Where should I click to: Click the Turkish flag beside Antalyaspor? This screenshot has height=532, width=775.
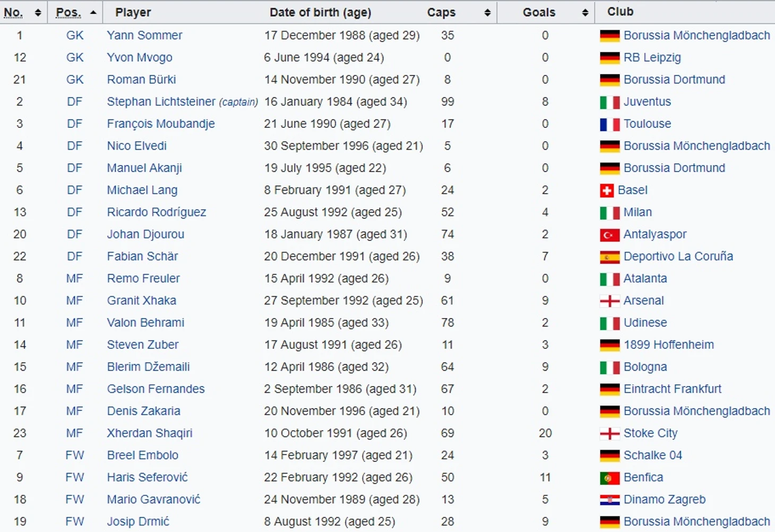click(609, 235)
